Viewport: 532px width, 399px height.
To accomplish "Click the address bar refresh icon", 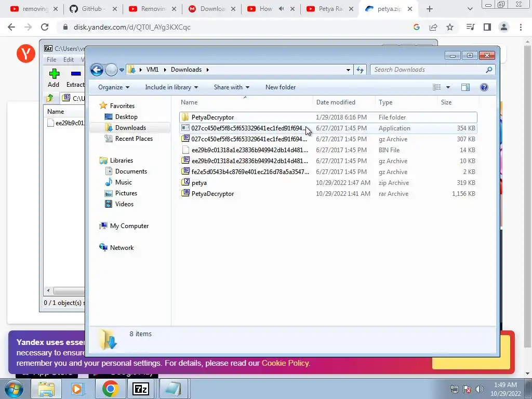I will pos(360,70).
